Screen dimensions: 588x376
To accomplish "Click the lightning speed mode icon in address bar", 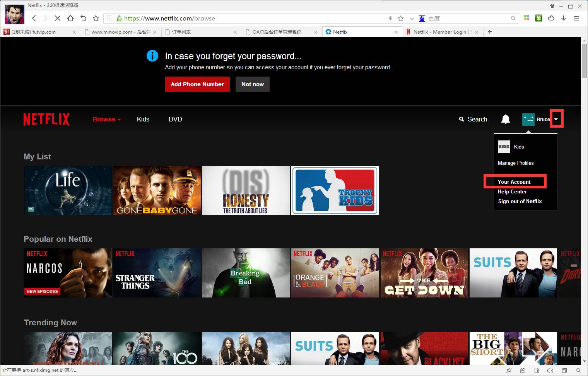I will coord(390,18).
